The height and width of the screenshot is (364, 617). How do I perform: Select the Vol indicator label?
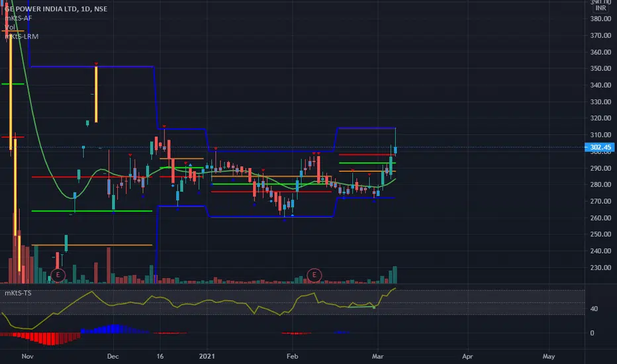(x=10, y=27)
